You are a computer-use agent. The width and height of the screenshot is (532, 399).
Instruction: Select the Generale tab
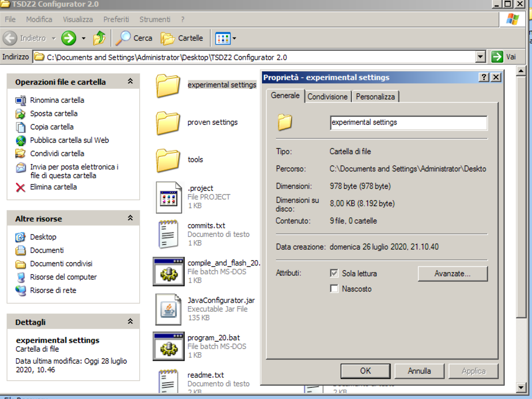(285, 96)
